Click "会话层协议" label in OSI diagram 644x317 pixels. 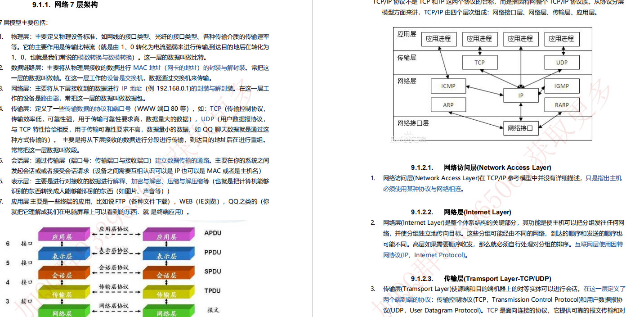pyautogui.click(x=113, y=268)
